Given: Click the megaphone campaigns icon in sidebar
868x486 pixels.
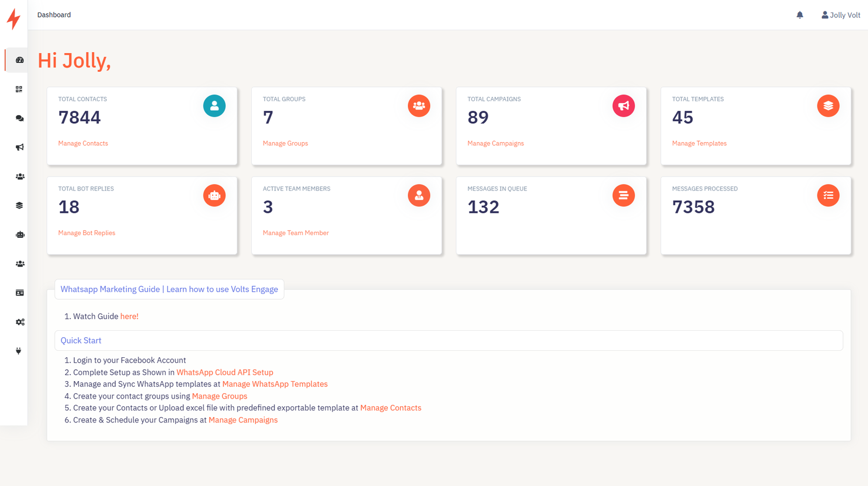Looking at the screenshot, I should (x=20, y=147).
